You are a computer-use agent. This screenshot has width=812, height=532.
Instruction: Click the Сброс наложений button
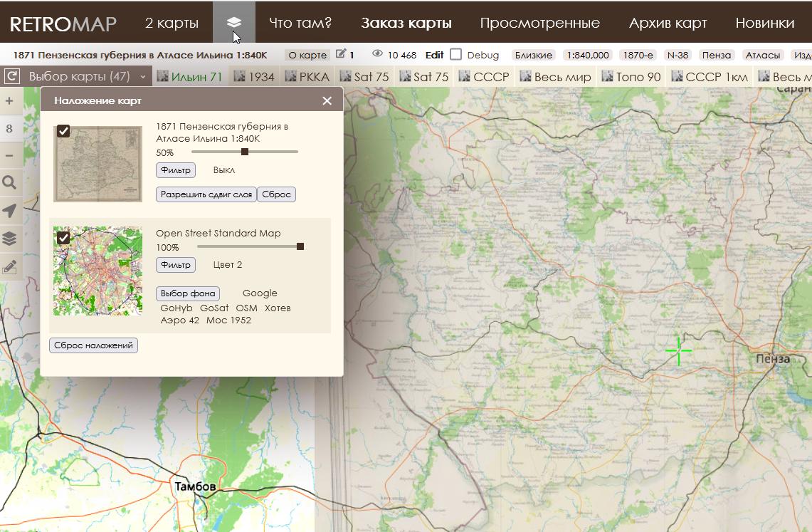pyautogui.click(x=93, y=345)
